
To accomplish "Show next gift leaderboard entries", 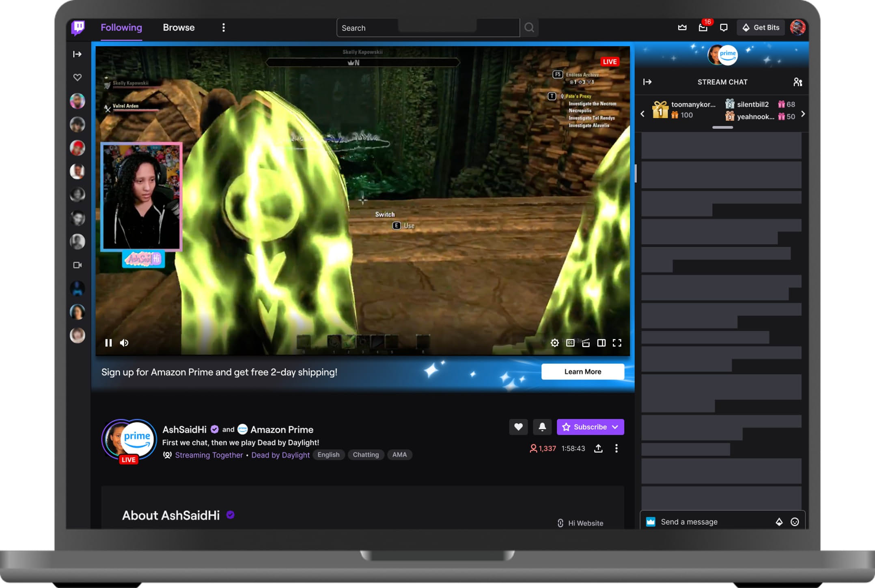I will 803,114.
